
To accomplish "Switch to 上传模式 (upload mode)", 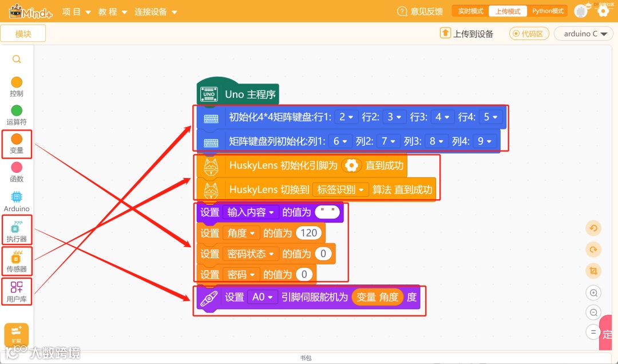I will coord(508,11).
